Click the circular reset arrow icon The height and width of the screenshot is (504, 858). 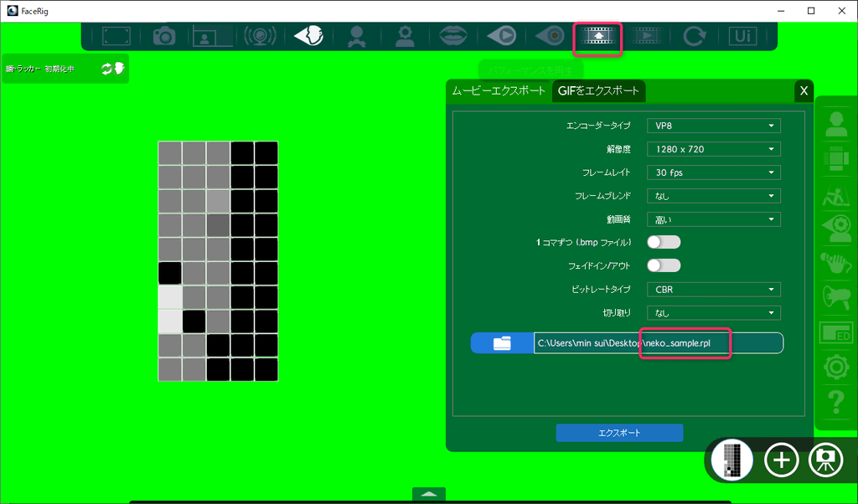click(694, 36)
